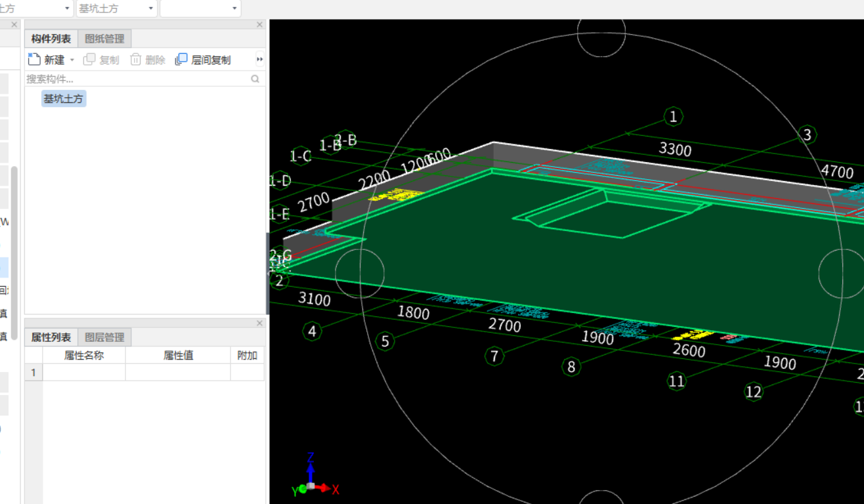This screenshot has height=504, width=864.
Task: Expand the component toolbar overflow arrows
Action: coord(260,60)
